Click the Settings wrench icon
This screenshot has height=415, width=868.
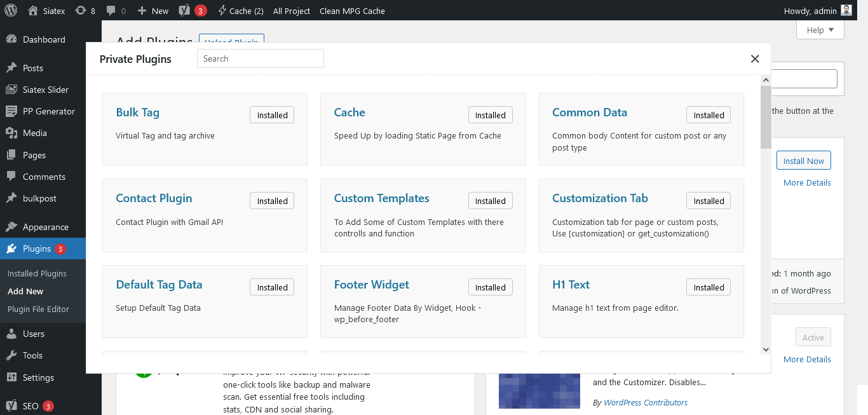tap(13, 378)
